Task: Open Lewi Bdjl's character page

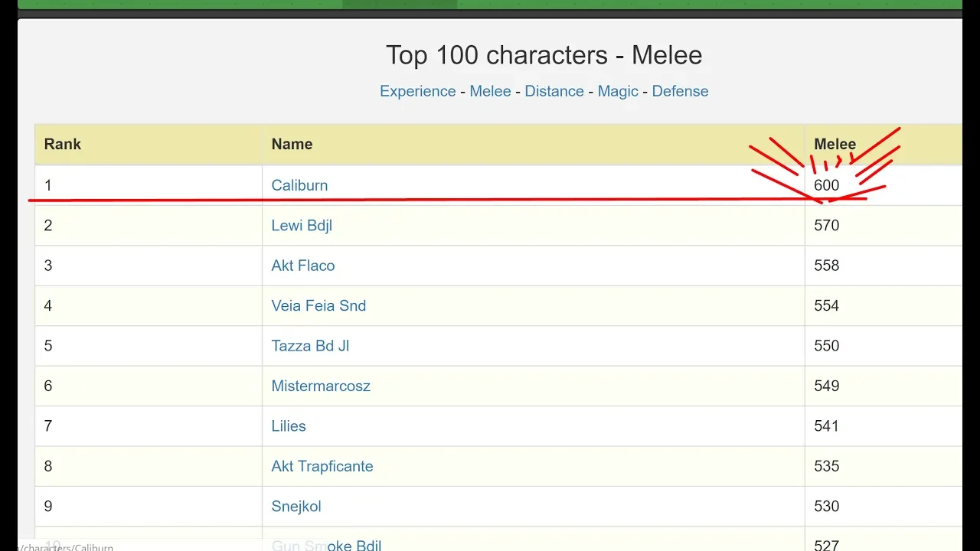Action: click(x=302, y=226)
